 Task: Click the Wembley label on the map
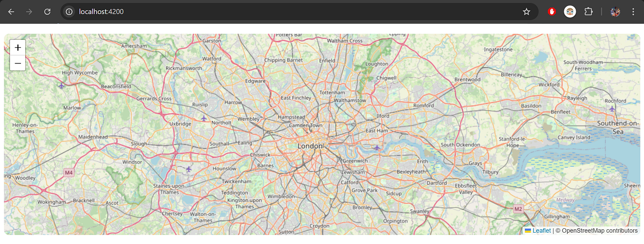point(248,119)
